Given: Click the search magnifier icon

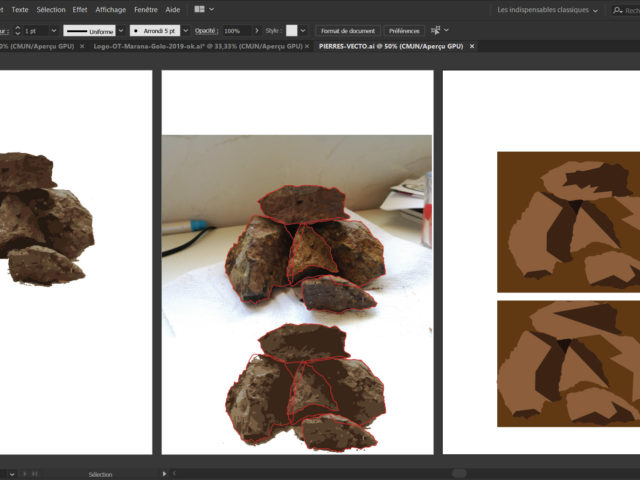Looking at the screenshot, I should coord(617,10).
